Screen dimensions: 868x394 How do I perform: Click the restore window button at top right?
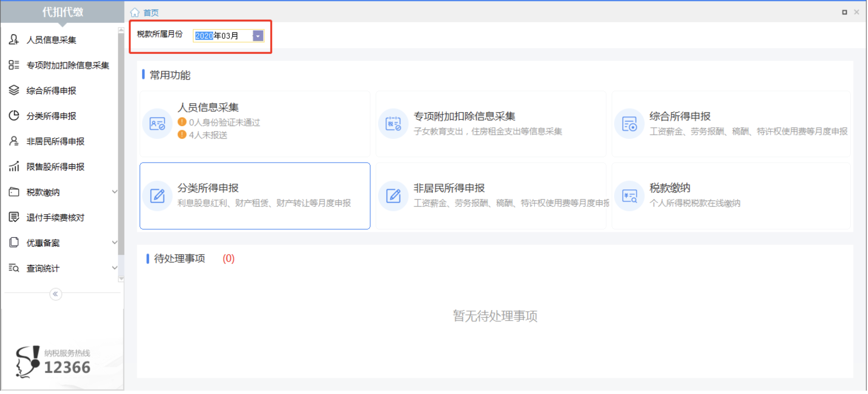click(x=845, y=12)
